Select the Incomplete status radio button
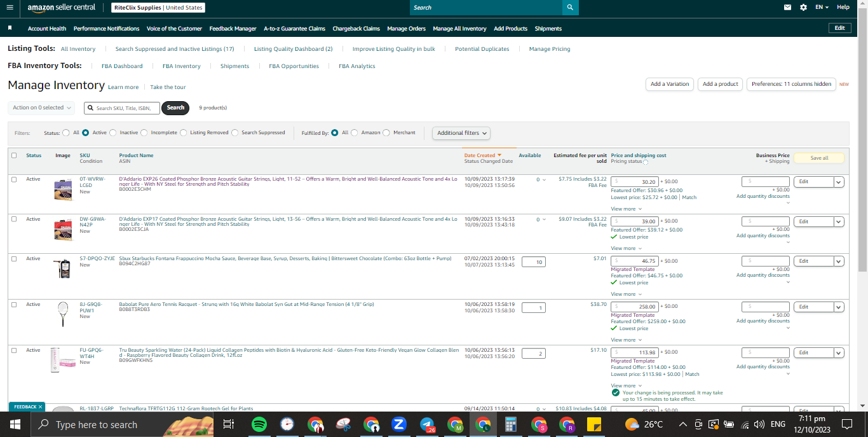 144,133
